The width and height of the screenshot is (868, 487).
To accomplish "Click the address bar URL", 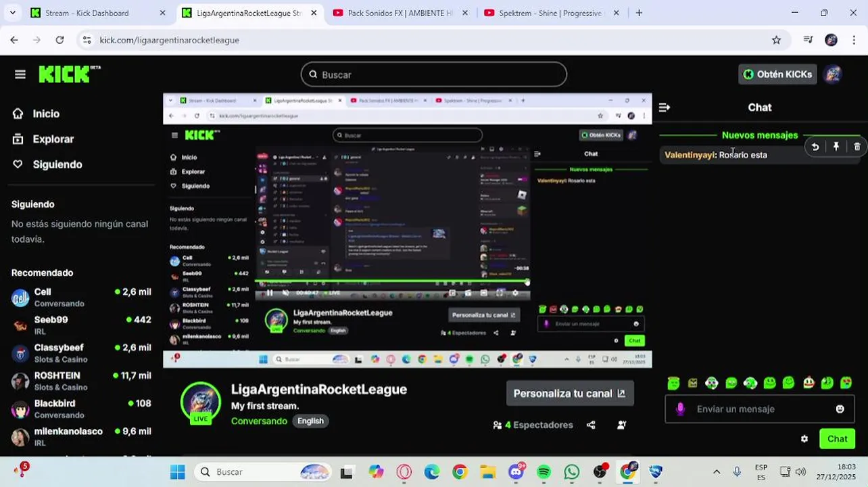I will tap(170, 41).
